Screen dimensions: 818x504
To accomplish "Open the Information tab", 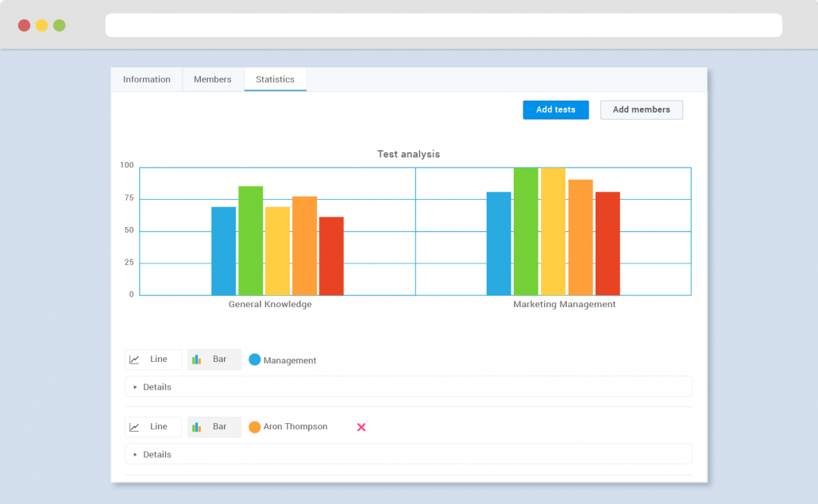I will tap(147, 79).
